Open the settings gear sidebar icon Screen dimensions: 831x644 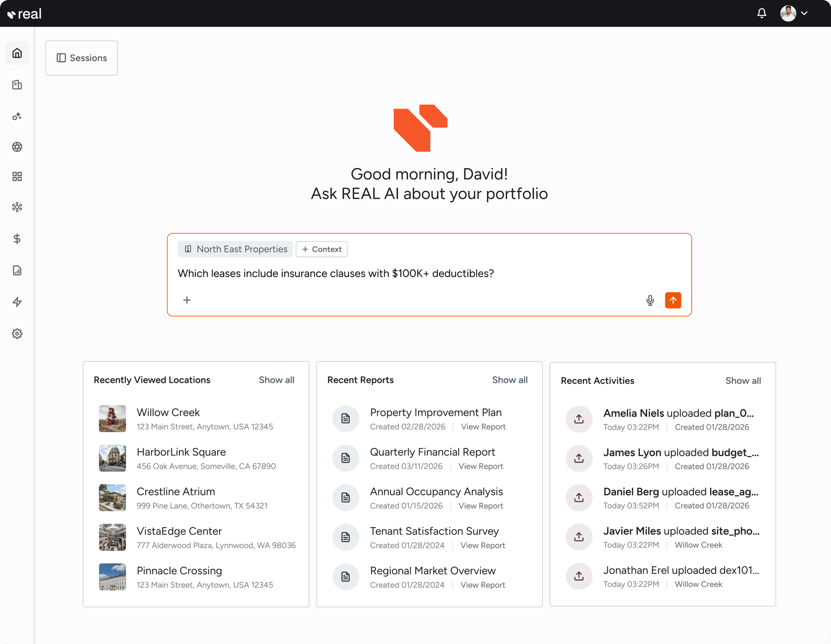coord(17,334)
